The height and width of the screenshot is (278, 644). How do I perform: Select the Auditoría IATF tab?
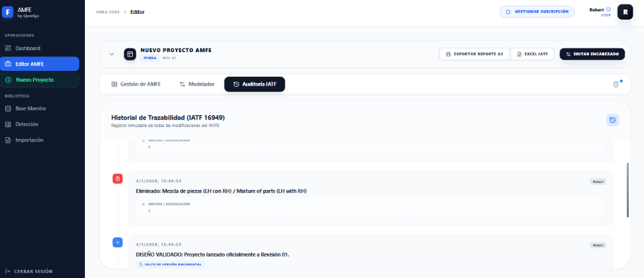(254, 84)
